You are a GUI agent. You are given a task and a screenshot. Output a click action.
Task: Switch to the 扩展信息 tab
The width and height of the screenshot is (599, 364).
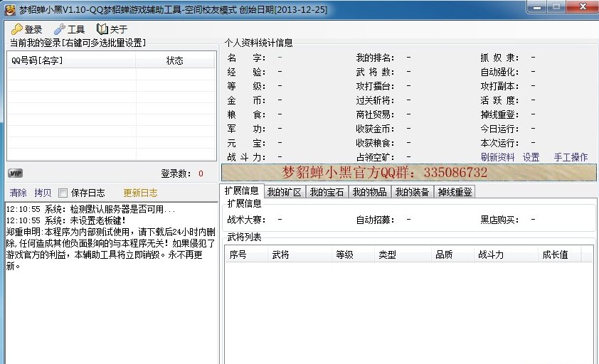point(241,191)
